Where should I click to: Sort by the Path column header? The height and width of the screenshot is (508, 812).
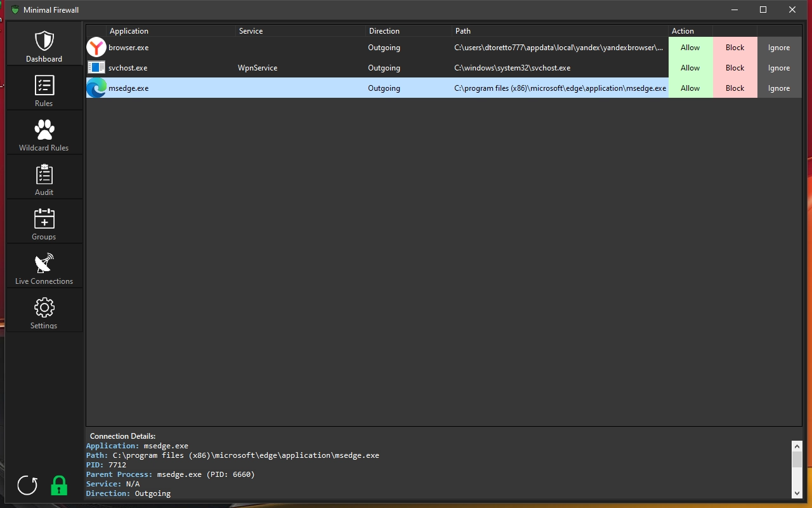[x=560, y=30]
